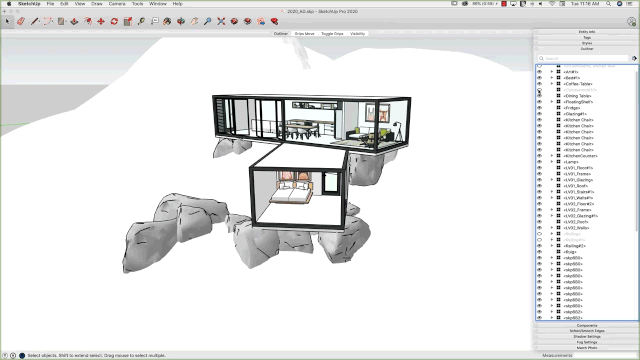Expand the Bed#1 tree item

(x=552, y=78)
